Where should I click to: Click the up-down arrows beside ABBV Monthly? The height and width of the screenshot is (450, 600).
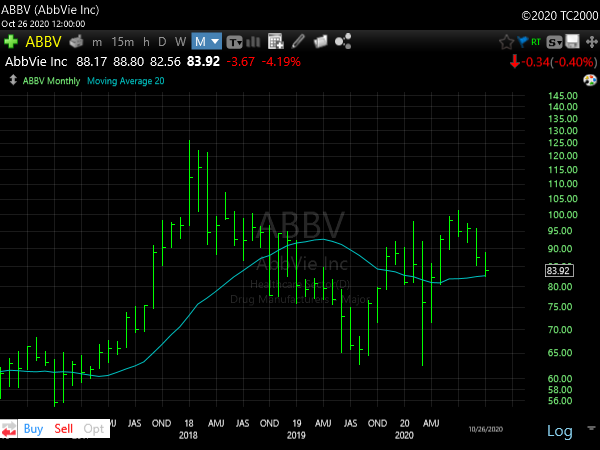click(x=13, y=80)
